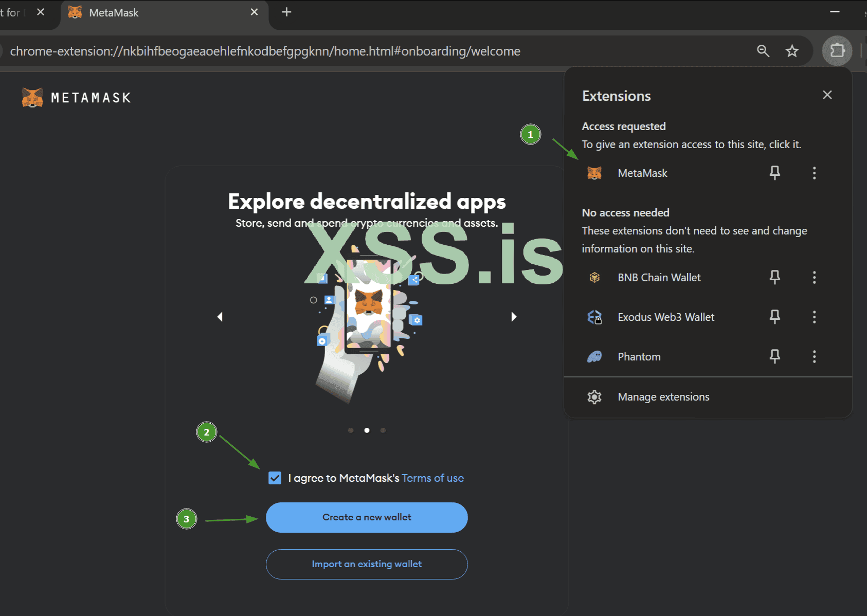Close the MetaMask browser tab
867x616 pixels.
(x=254, y=12)
